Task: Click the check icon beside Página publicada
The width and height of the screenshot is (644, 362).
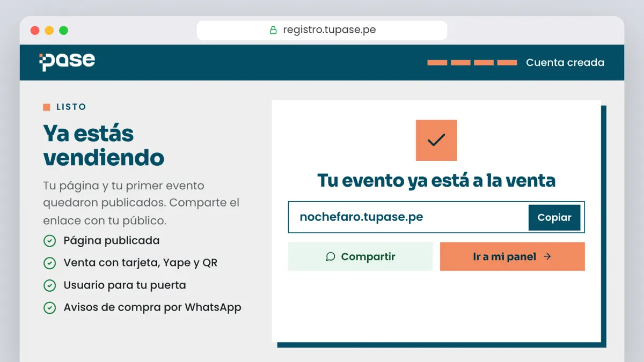Action: coord(49,241)
